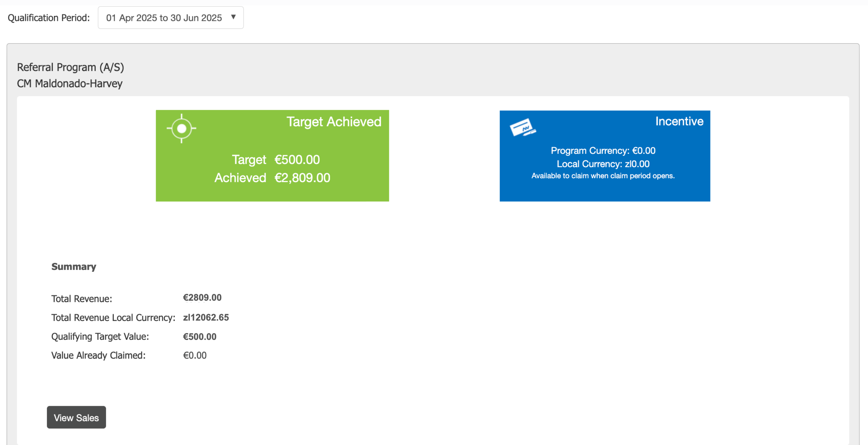Click the incentive cheque icon
The height and width of the screenshot is (445, 868).
coord(523,127)
